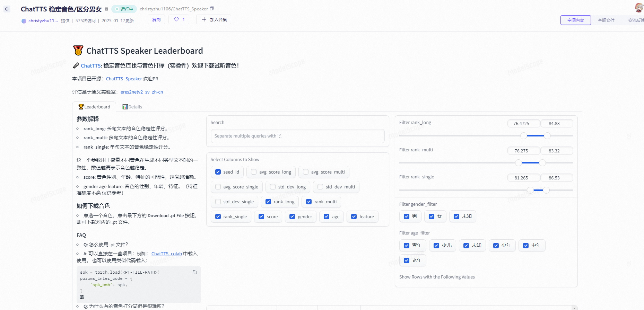
Task: Click the author avatar dot christyzhu11
Action: tap(24, 21)
